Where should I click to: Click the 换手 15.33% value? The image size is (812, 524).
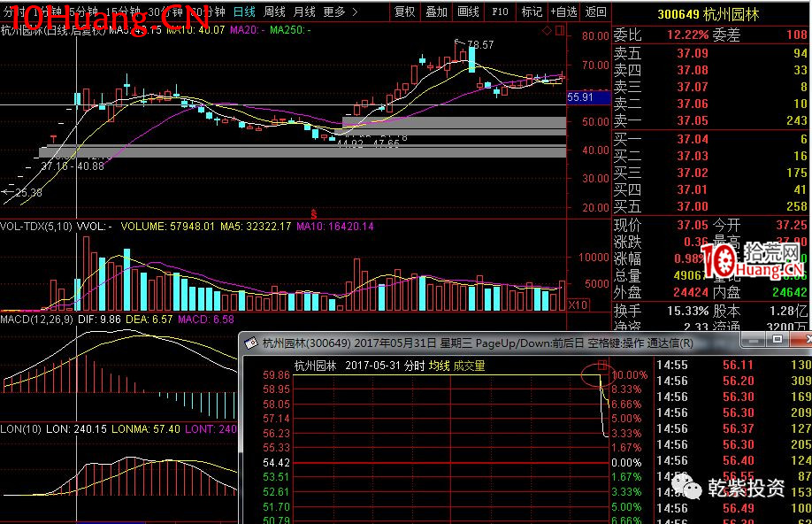tap(687, 311)
